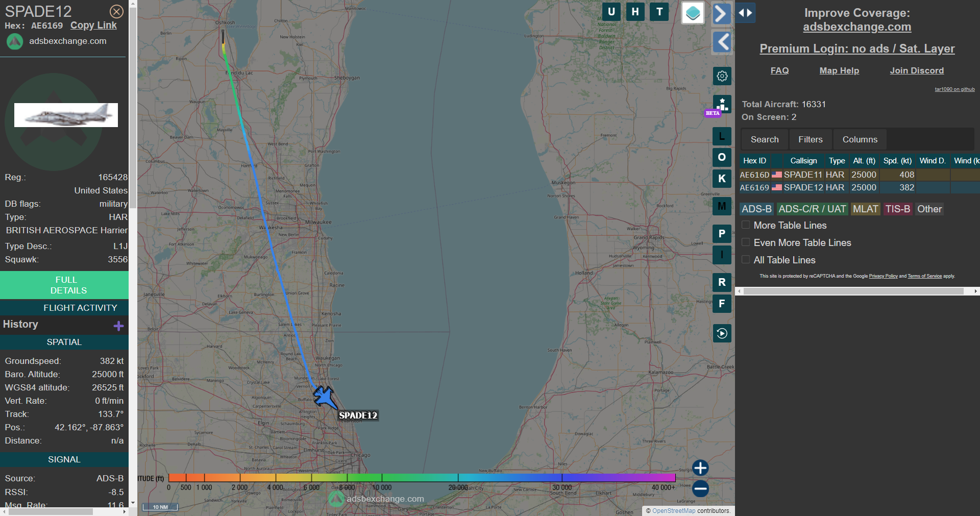Viewport: 980px width, 516px height.
Task: Select the SPADE12 row hex AE6169
Action: pos(860,187)
